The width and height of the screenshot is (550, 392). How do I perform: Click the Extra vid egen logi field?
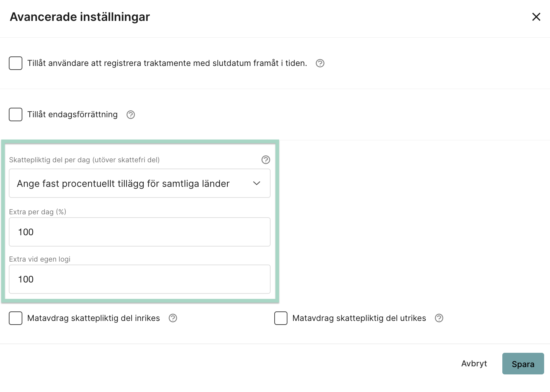pyautogui.click(x=140, y=279)
